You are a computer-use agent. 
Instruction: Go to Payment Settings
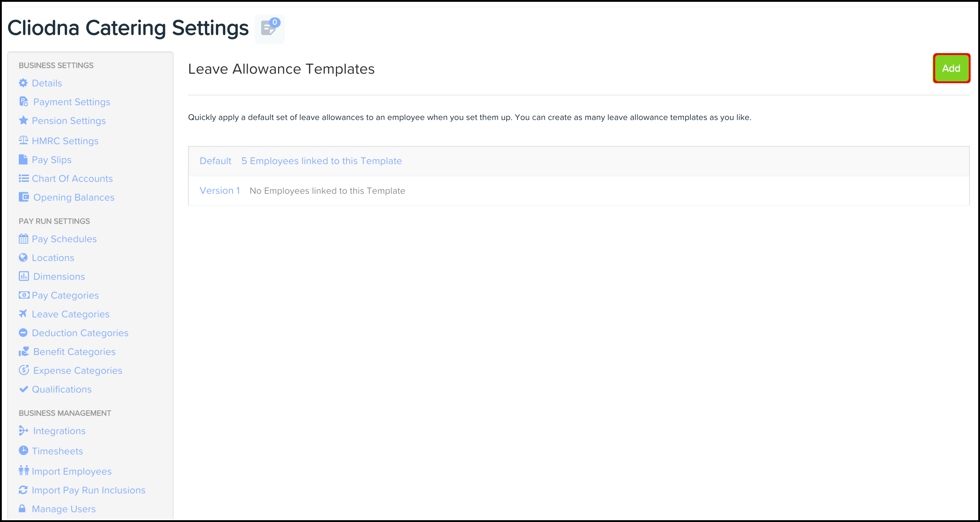coord(72,102)
